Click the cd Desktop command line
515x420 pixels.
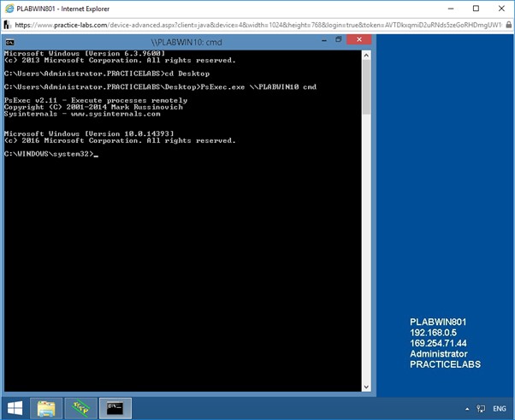[107, 74]
